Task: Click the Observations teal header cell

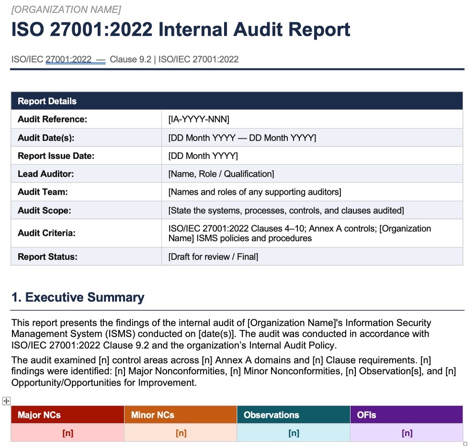Action: [x=294, y=414]
